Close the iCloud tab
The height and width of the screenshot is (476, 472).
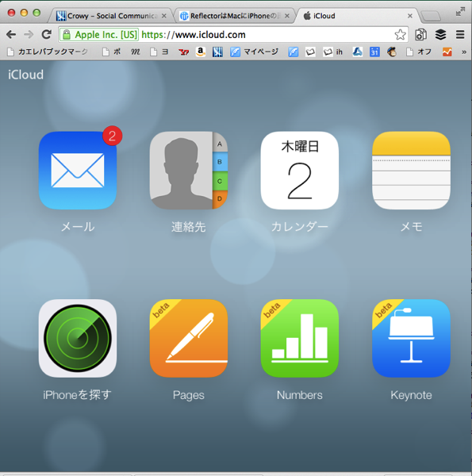[410, 16]
